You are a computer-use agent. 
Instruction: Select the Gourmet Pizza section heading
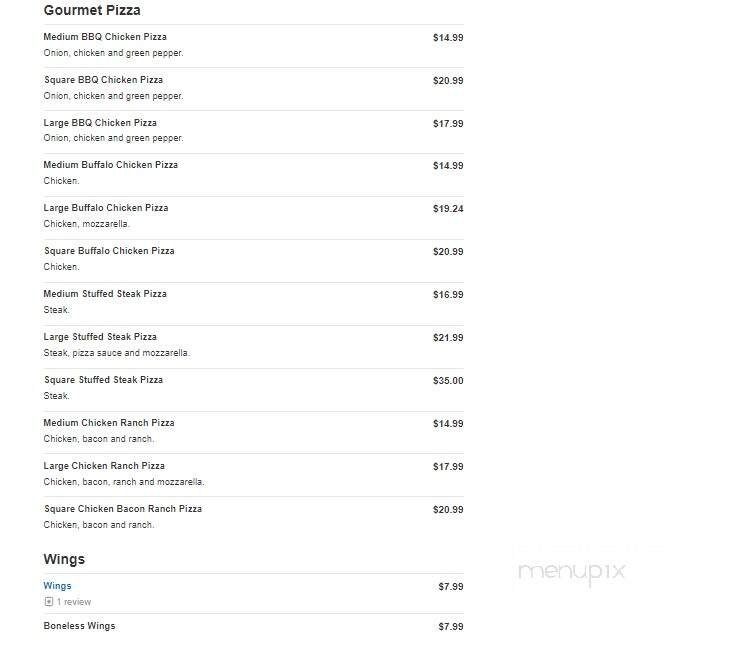tap(92, 11)
